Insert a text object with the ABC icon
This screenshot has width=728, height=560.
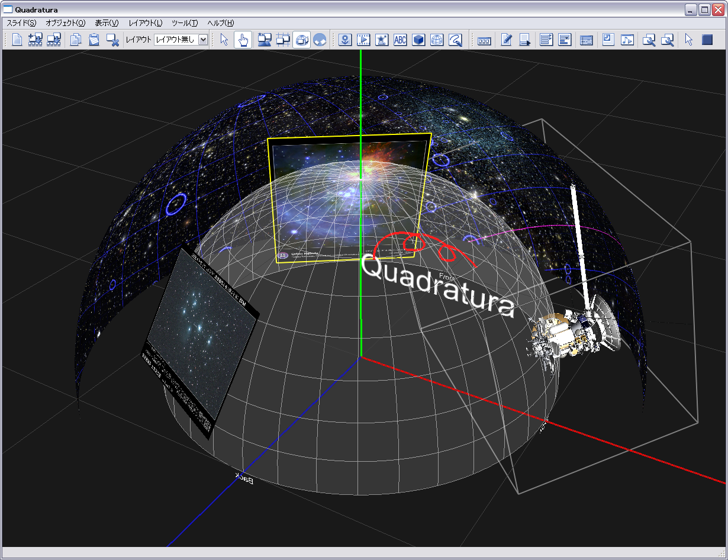401,40
